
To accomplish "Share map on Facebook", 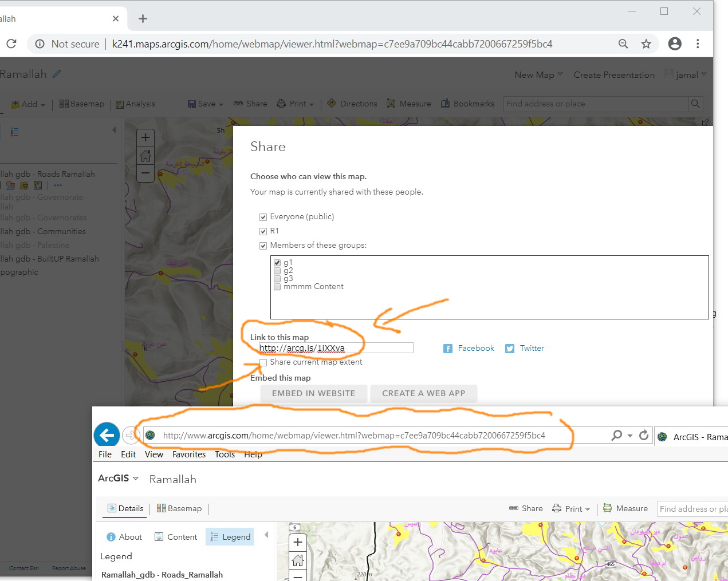I will tap(469, 348).
